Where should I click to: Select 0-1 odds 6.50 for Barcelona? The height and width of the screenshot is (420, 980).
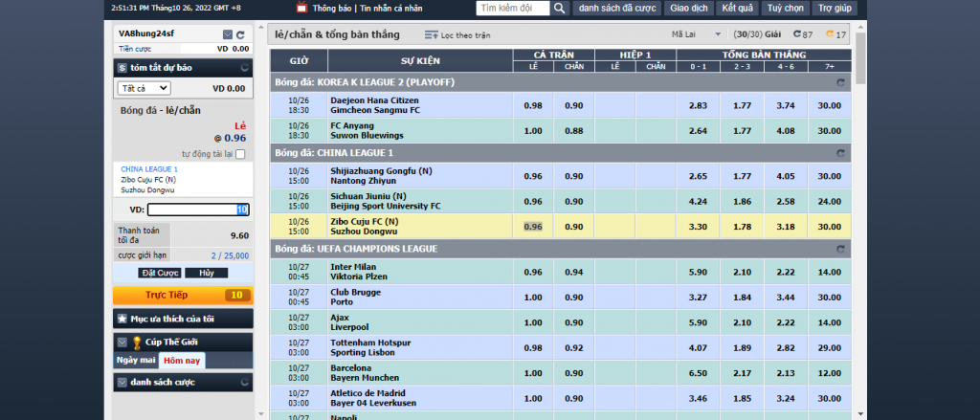[698, 373]
